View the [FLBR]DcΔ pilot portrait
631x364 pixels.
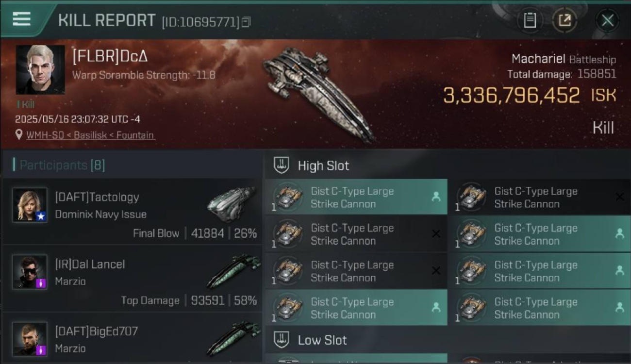click(40, 70)
